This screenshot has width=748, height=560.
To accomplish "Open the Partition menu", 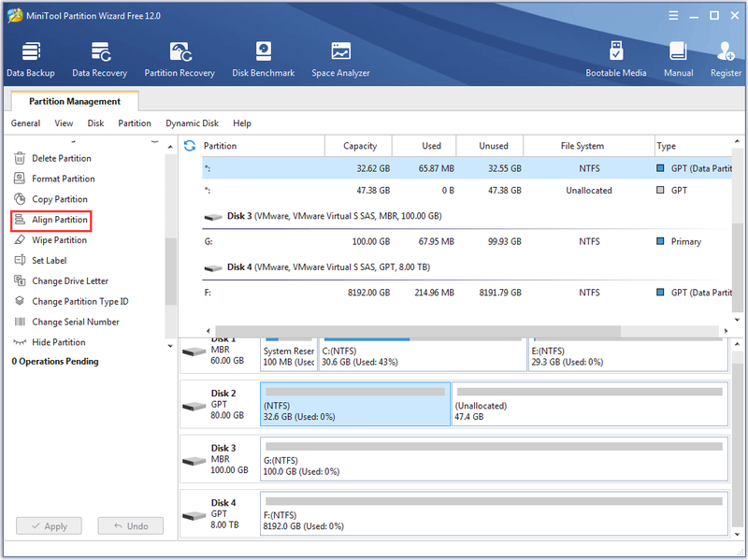I will pyautogui.click(x=135, y=123).
